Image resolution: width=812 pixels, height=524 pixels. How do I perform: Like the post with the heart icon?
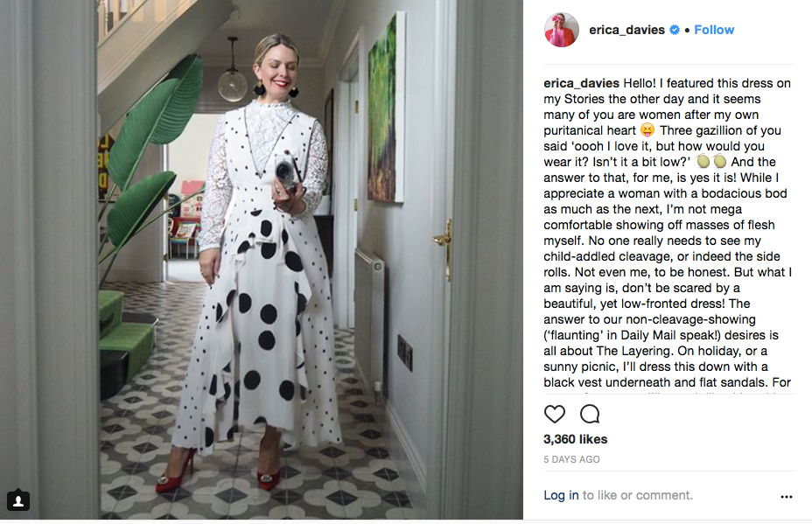(x=554, y=415)
